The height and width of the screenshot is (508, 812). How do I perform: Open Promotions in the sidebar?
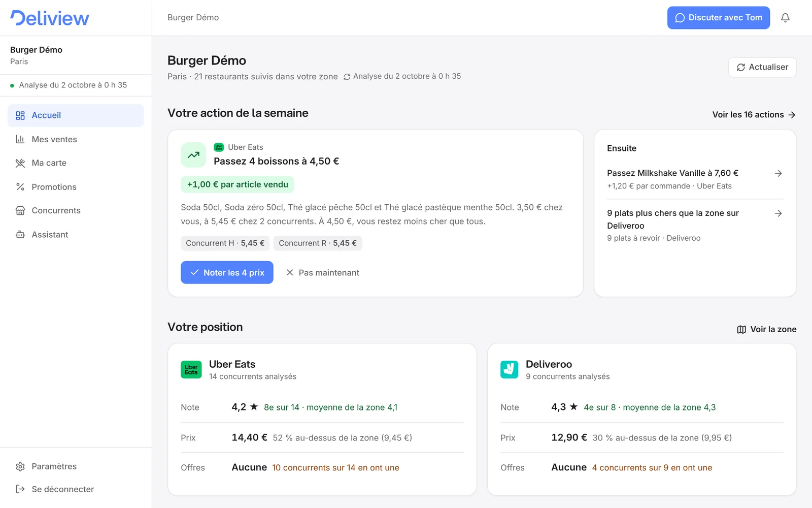point(76,187)
